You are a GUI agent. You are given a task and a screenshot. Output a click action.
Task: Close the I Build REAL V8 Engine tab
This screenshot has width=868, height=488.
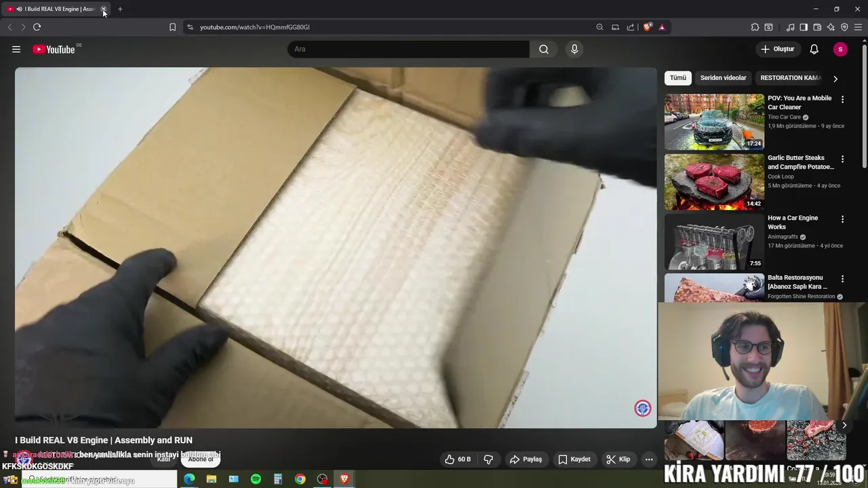[104, 9]
